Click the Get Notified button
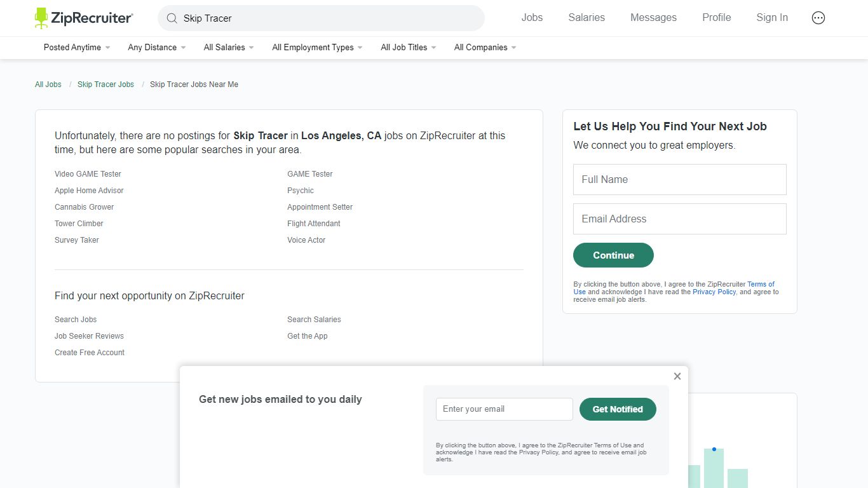Image resolution: width=868 pixels, height=488 pixels. coord(618,409)
